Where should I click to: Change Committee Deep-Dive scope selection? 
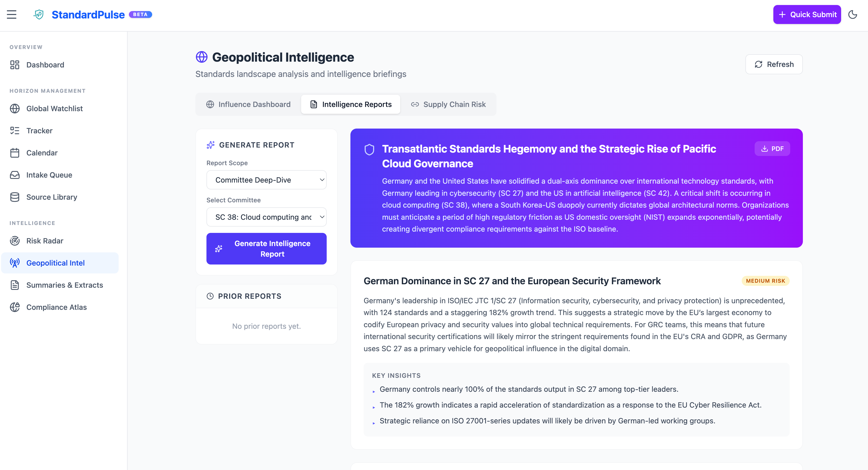point(266,180)
